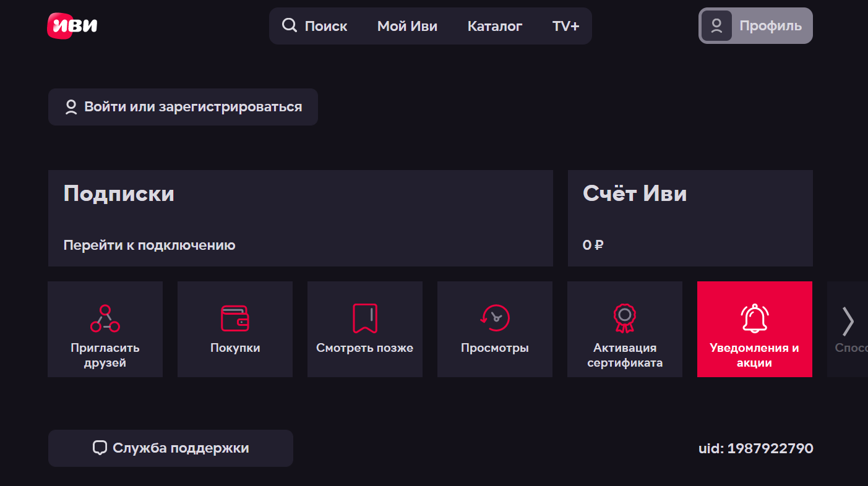Click the uid: 1987922790 text
Screen dimensions: 868x486
pos(755,448)
